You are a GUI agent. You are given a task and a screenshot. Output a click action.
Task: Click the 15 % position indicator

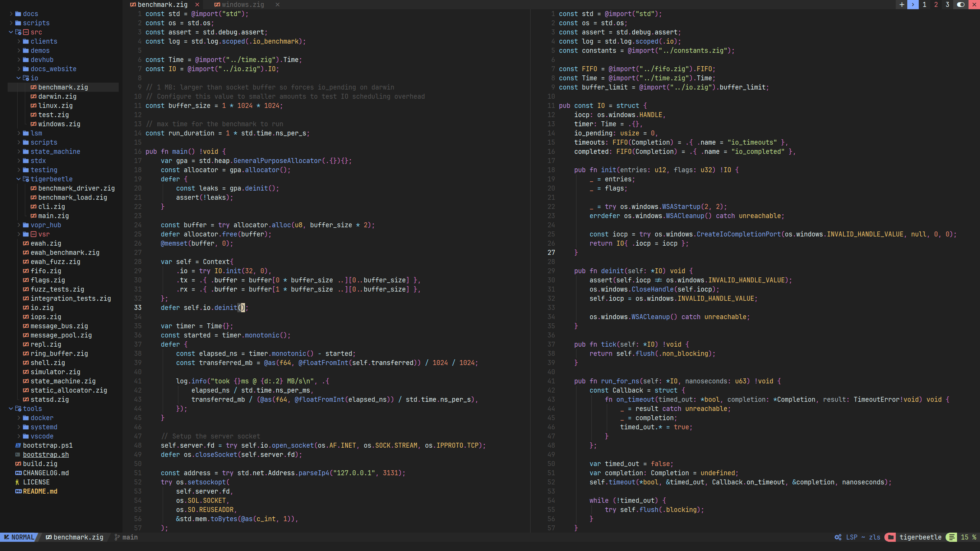(969, 537)
